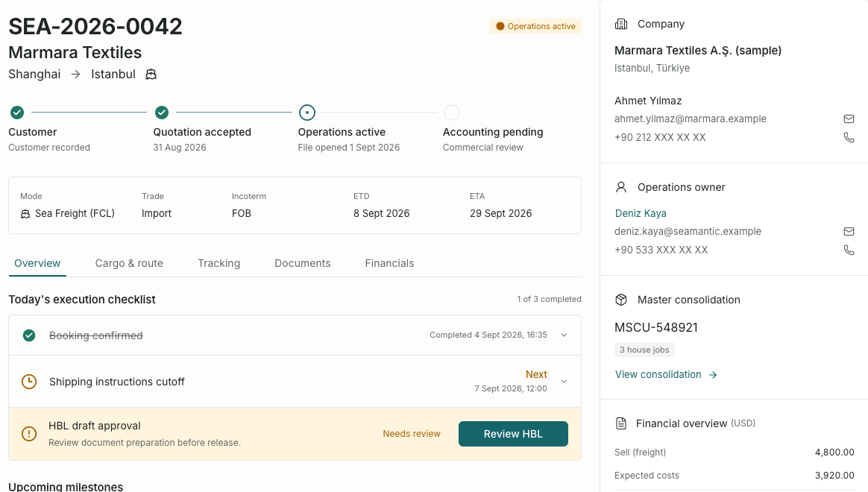This screenshot has width=868, height=492.
Task: Click the Master consolidation box icon
Action: coord(621,300)
